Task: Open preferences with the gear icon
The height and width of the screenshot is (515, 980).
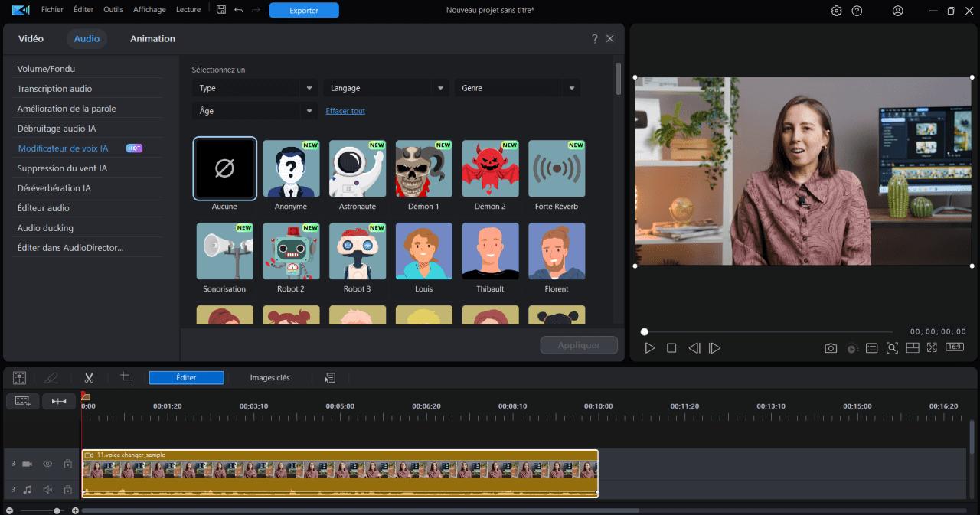Action: tap(836, 11)
